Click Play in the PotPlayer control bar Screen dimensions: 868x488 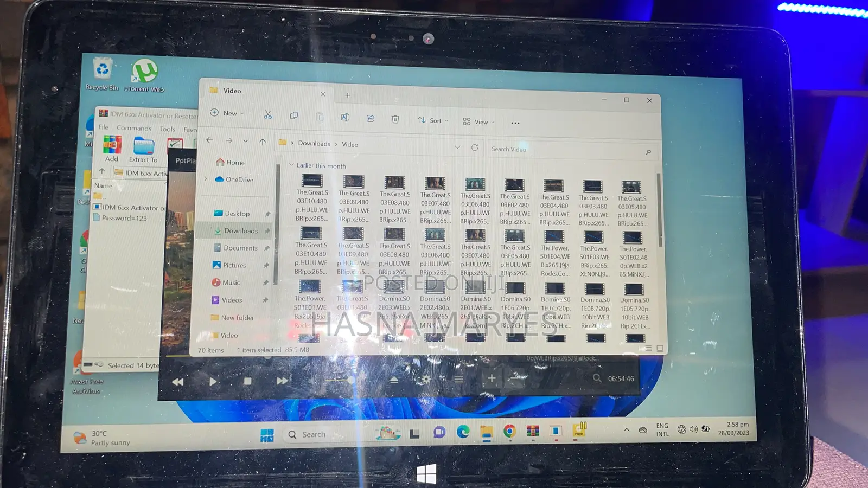point(213,382)
